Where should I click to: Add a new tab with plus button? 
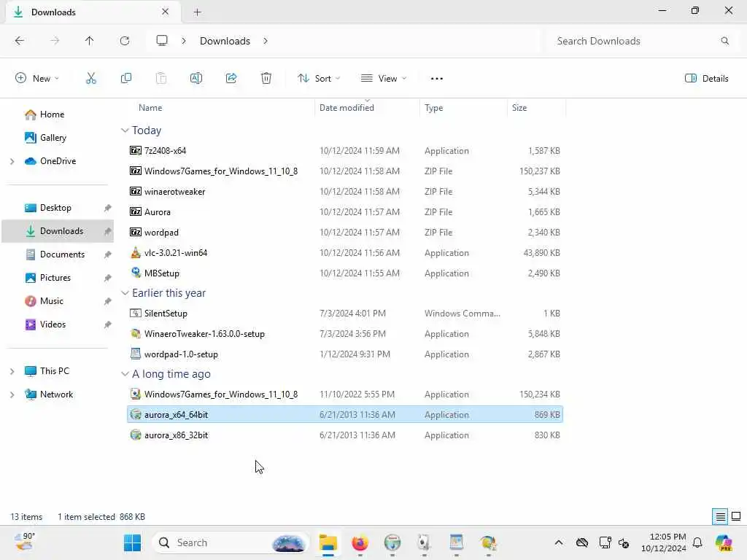tap(197, 12)
